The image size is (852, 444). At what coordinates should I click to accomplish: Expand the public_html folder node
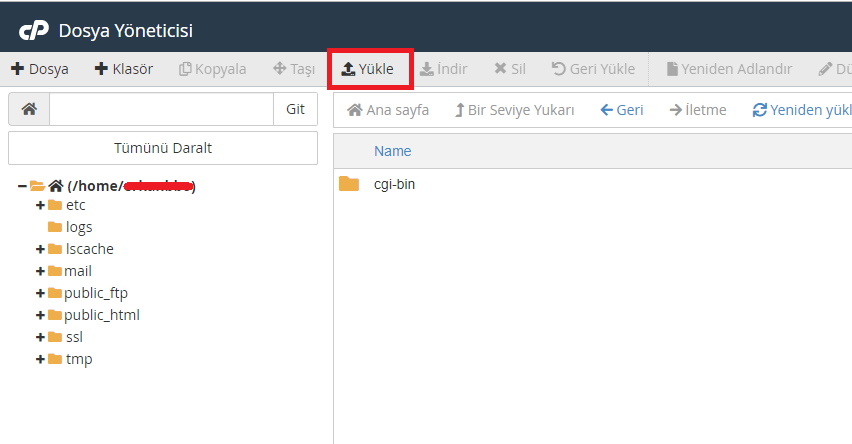point(41,315)
